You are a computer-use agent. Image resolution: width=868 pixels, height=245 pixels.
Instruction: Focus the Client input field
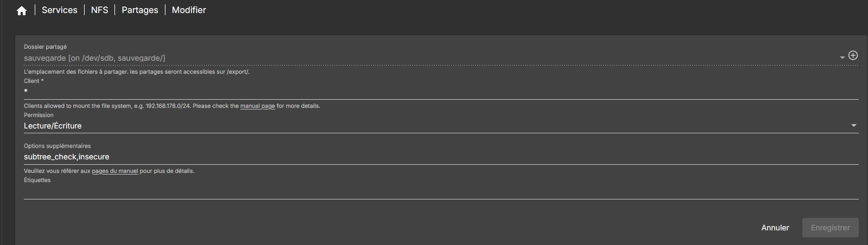click(x=434, y=92)
